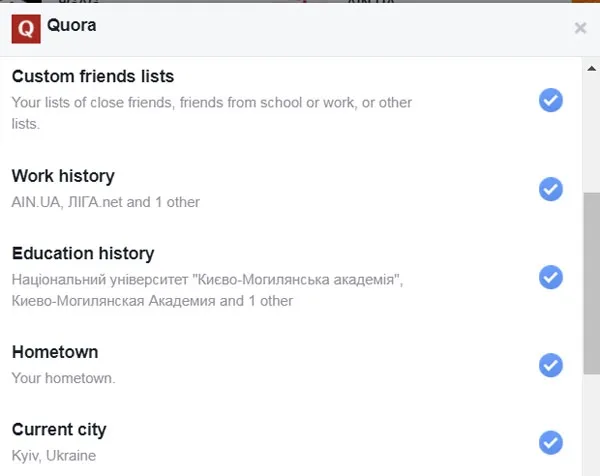Viewport: 600px width, 476px height.
Task: Toggle the Current city checkmark
Action: [551, 443]
